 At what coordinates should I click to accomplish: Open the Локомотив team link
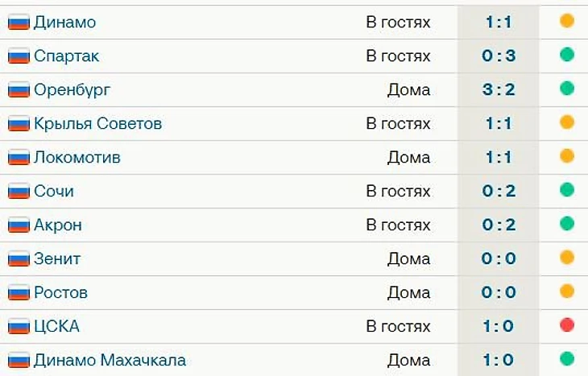click(77, 158)
